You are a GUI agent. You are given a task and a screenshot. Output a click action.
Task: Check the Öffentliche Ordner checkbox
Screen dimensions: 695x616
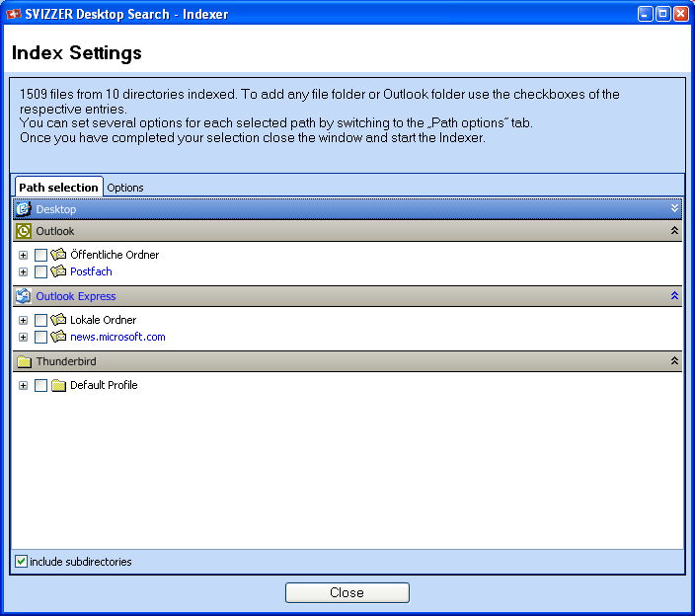pyautogui.click(x=40, y=255)
